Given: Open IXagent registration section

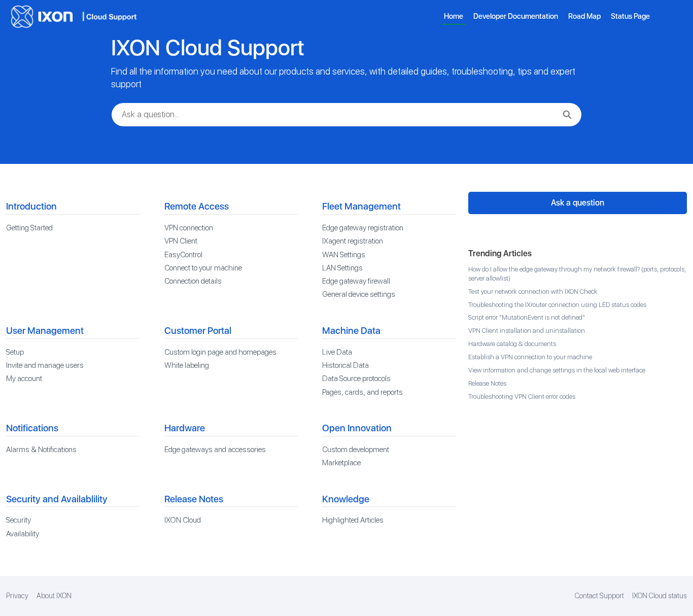Looking at the screenshot, I should (x=352, y=241).
